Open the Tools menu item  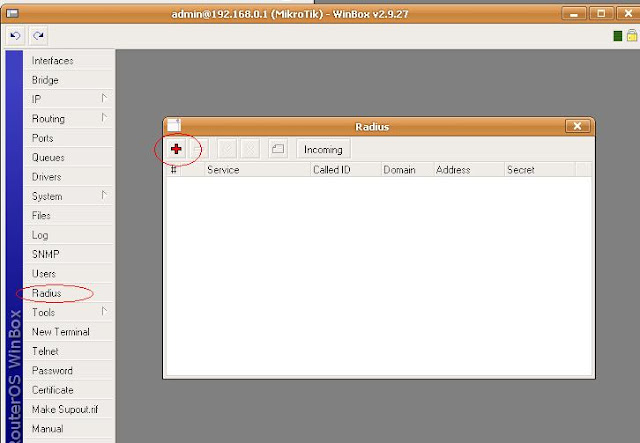[69, 312]
